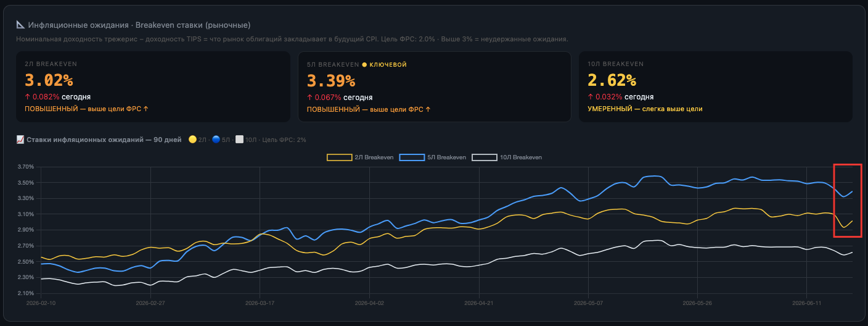Viewport: 868px width, 326px height.
Task: Toggle the 5Л Breakeven legend series
Action: [x=433, y=157]
